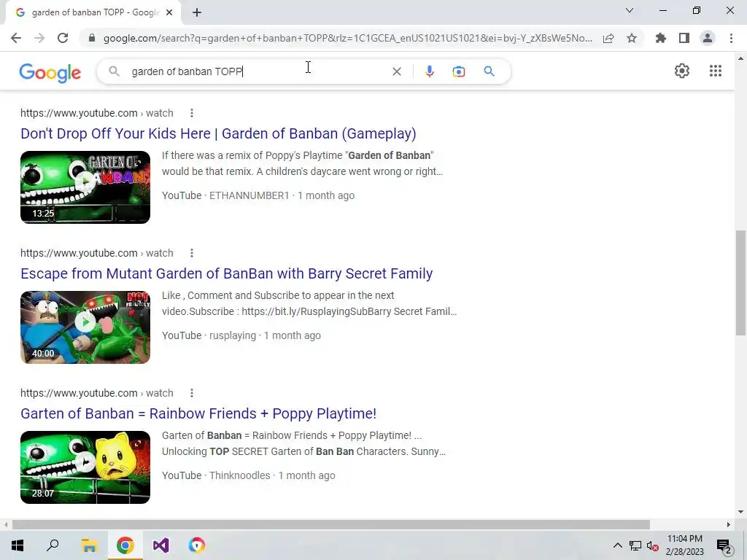This screenshot has height=560, width=747.
Task: Click the browser address bar URL
Action: tap(348, 38)
